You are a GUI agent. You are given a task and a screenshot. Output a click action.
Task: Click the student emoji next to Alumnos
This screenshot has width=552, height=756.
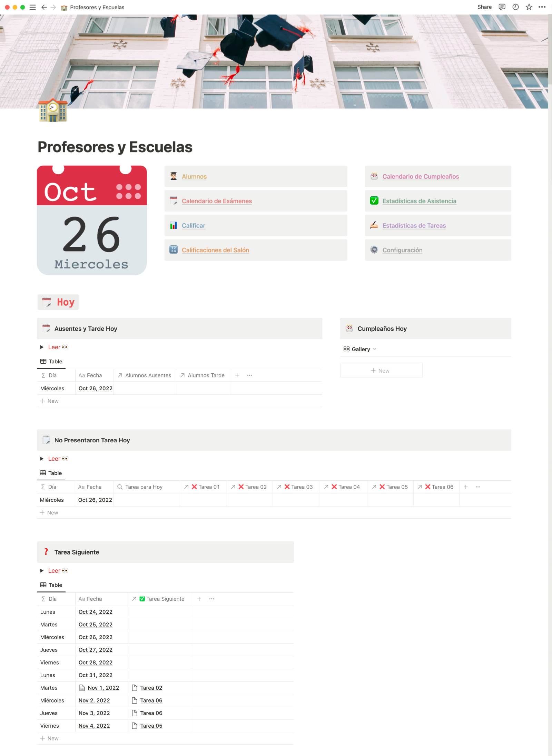pos(174,176)
